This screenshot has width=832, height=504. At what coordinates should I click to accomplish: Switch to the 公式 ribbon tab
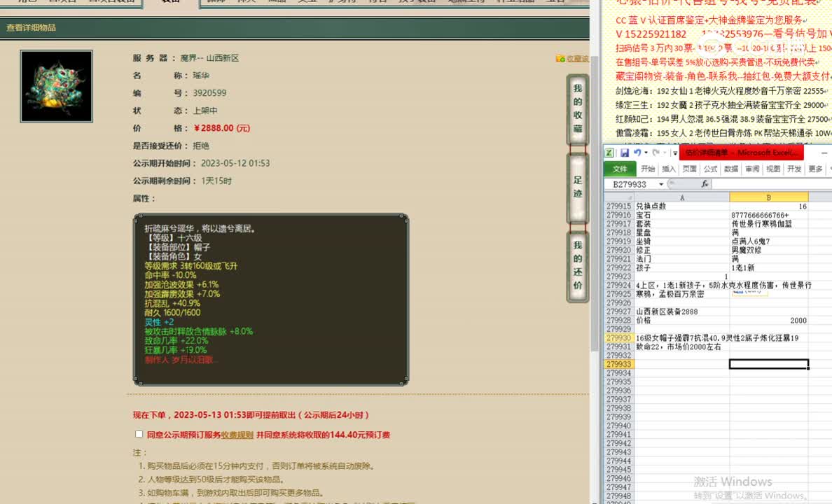710,169
